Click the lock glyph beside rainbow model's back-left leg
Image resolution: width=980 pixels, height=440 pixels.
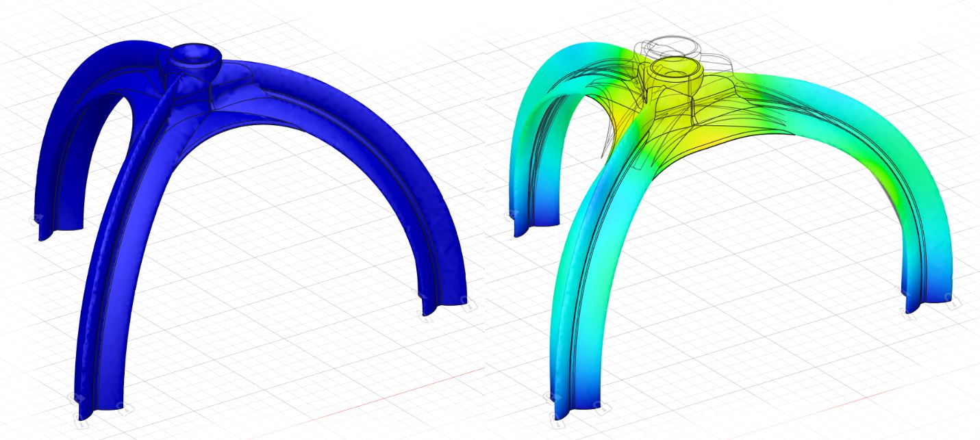(x=512, y=216)
